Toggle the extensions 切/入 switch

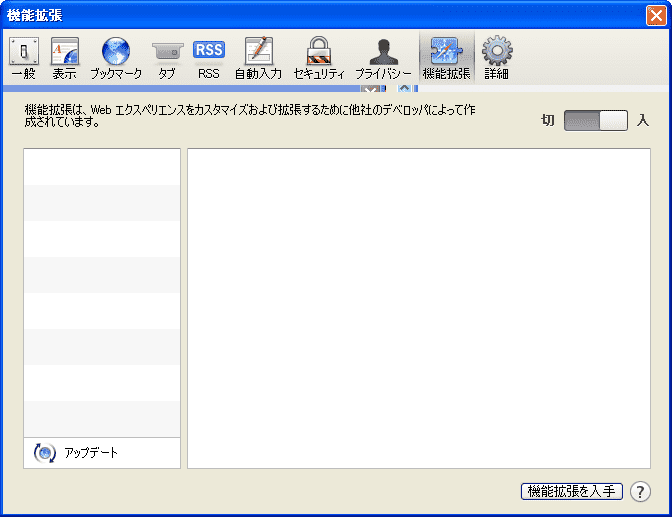point(596,120)
